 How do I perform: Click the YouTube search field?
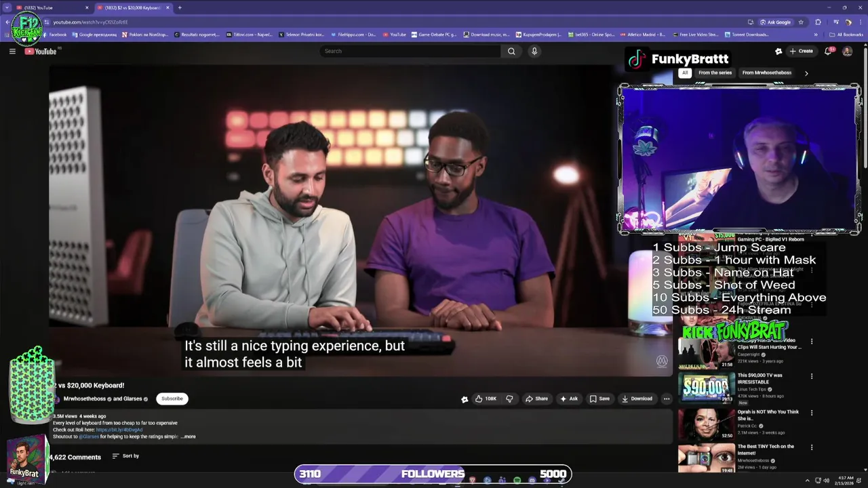411,51
